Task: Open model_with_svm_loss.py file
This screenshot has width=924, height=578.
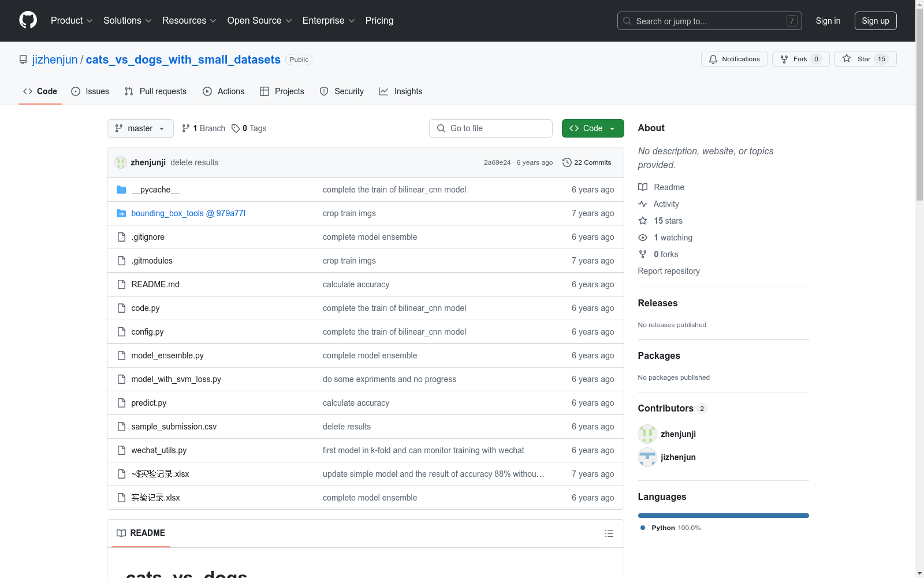Action: coord(176,379)
